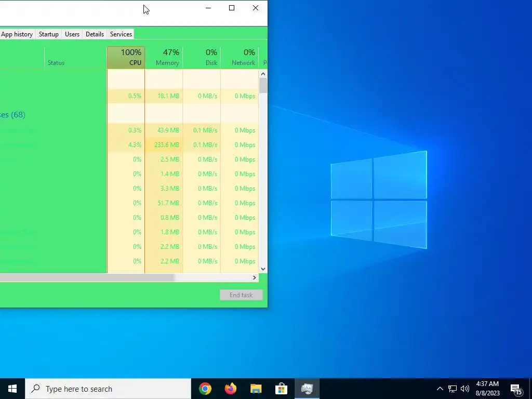532x399 pixels.
Task: Open the Windows Start menu
Action: [12, 389]
